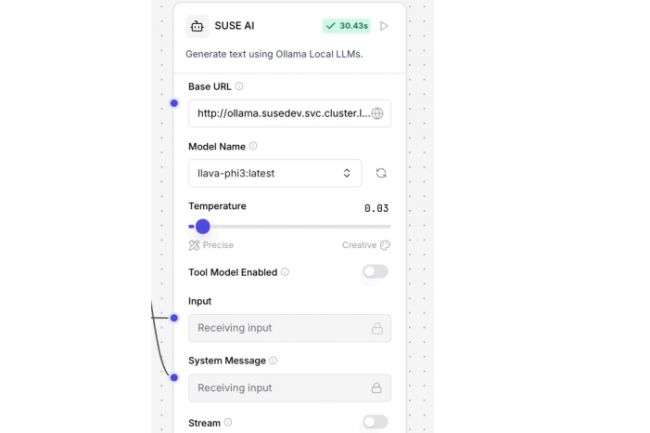
Task: Click the info icon next to Stream
Action: pos(228,423)
